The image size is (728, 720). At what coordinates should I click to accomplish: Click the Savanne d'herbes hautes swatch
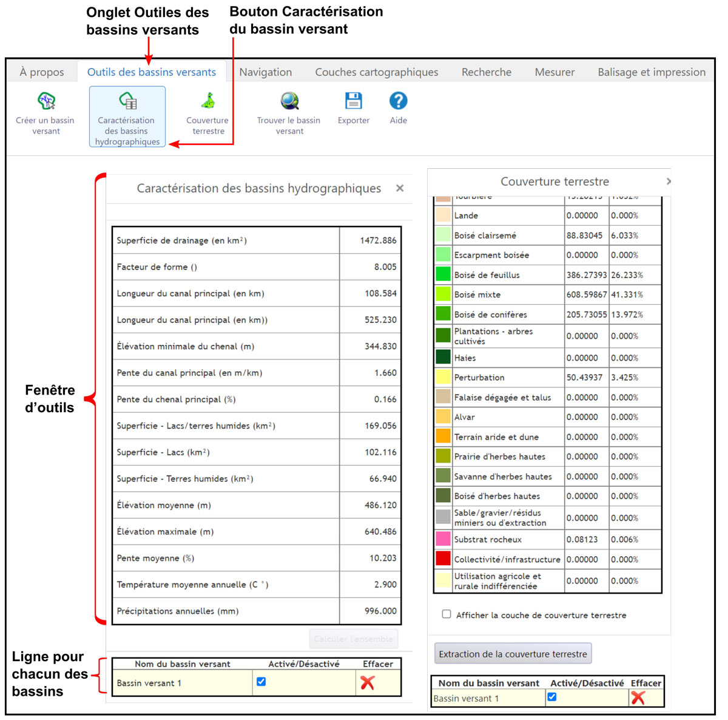(x=443, y=476)
